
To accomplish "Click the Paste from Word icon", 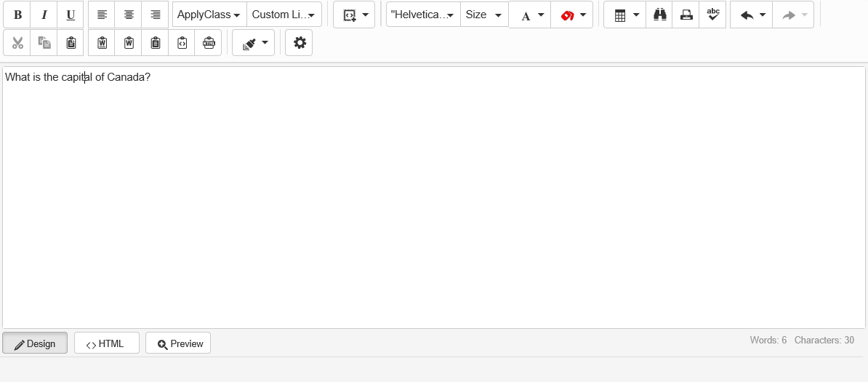I will click(x=102, y=43).
